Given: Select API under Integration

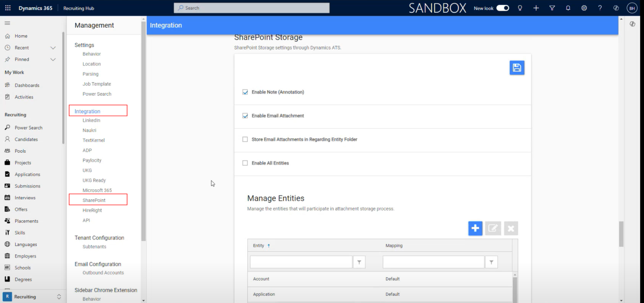Looking at the screenshot, I should (86, 220).
